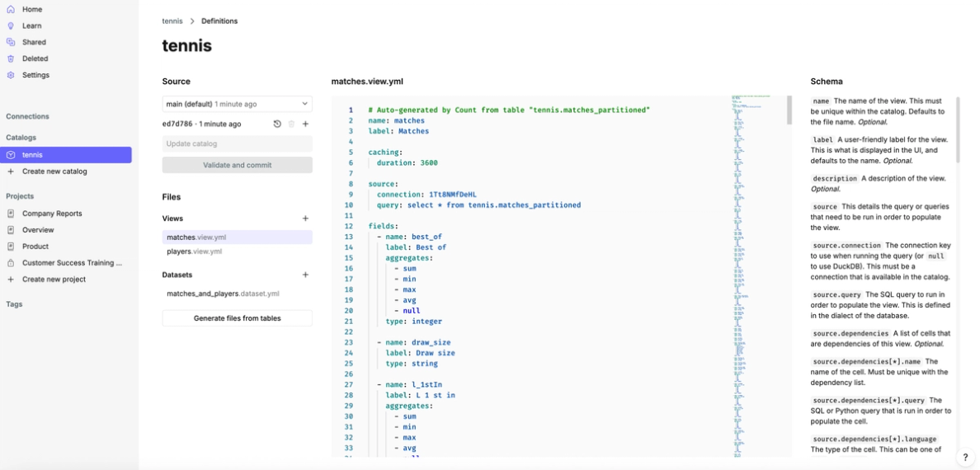Open Home in the sidebar
Image resolution: width=980 pixels, height=470 pixels.
pos(32,9)
